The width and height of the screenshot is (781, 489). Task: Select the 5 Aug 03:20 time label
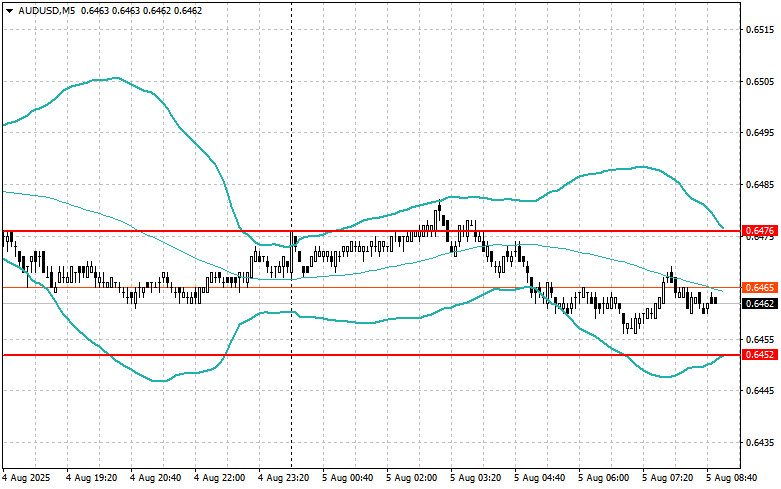[x=476, y=478]
